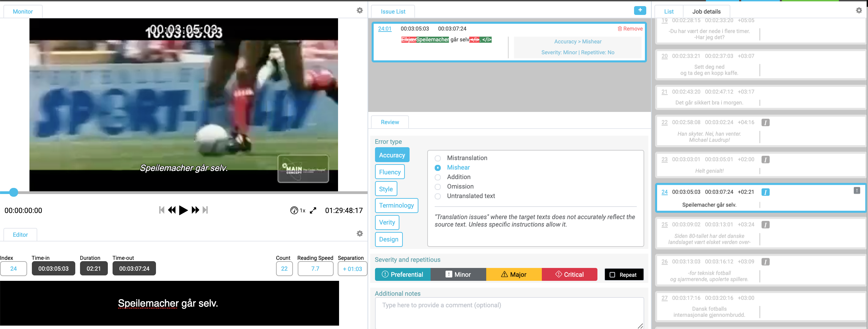This screenshot has height=329, width=868.
Task: Open the warning flag on subtitle 24
Action: click(857, 191)
